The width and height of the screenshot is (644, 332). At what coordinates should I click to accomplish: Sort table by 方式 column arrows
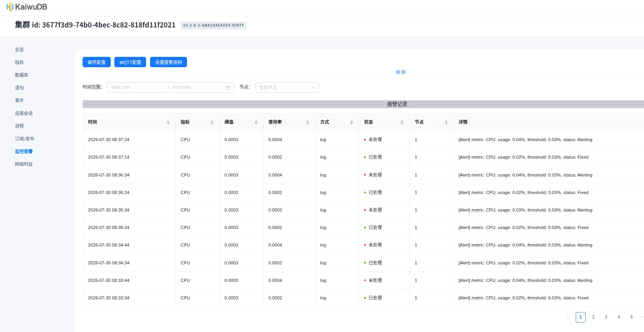pos(351,122)
